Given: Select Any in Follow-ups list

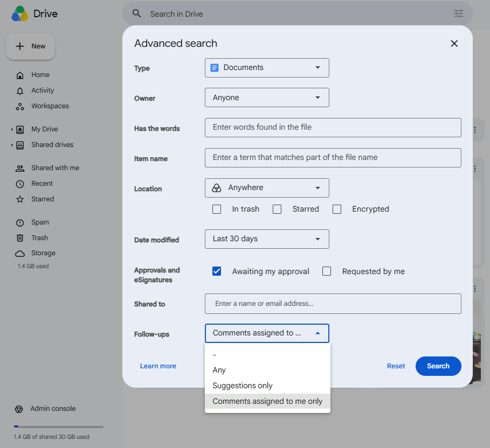Looking at the screenshot, I should [x=267, y=370].
